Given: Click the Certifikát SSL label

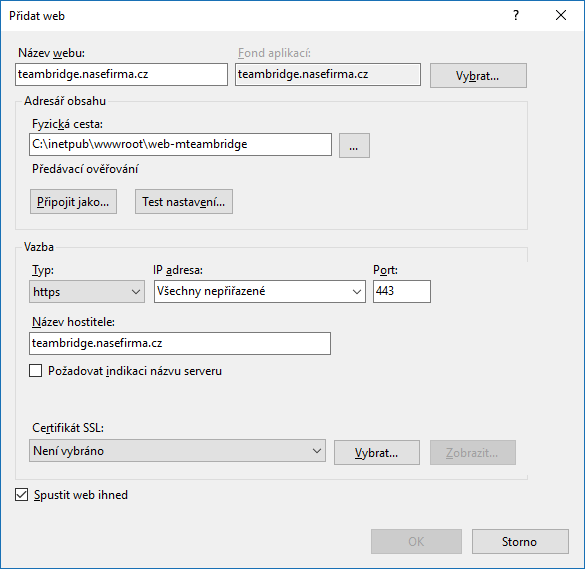Looking at the screenshot, I should (68, 428).
